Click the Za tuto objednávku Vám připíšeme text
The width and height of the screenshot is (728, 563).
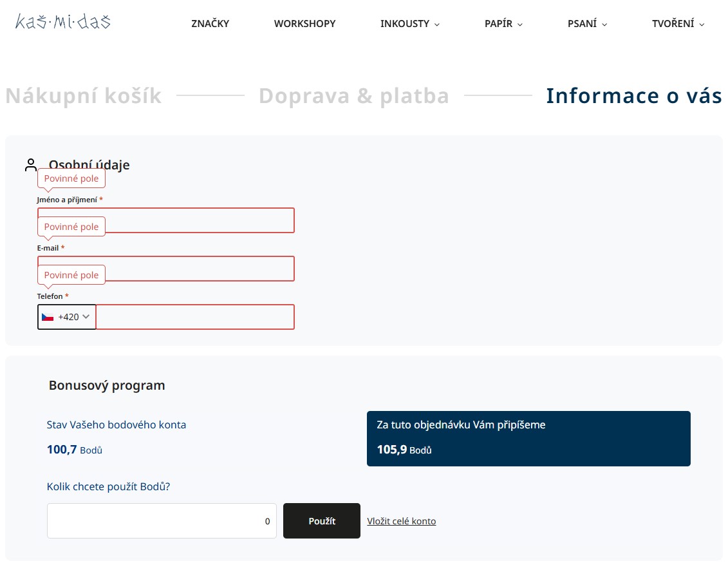pos(461,425)
